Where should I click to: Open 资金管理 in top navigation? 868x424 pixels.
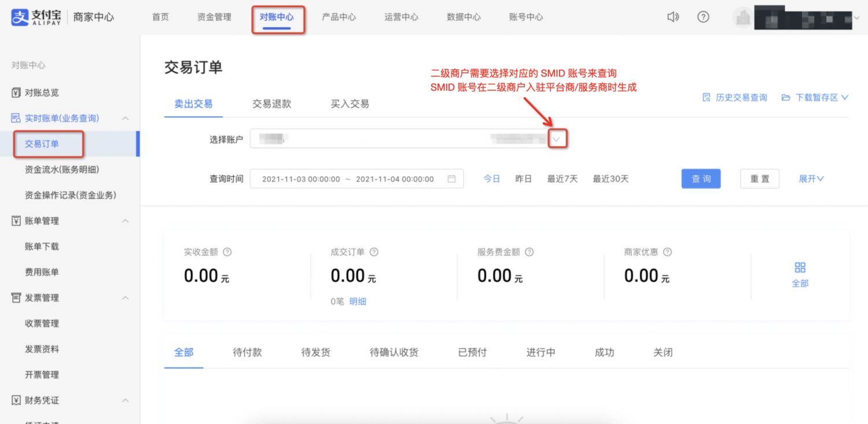tap(214, 17)
